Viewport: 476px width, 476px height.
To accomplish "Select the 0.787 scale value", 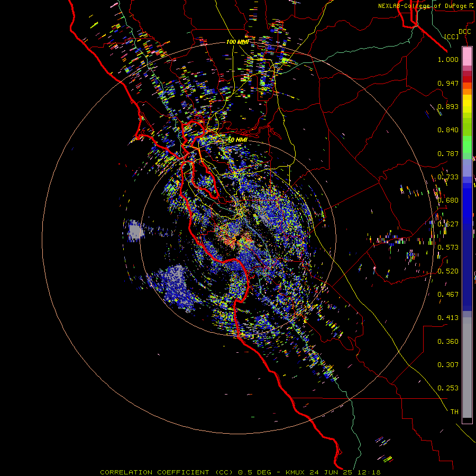I will pyautogui.click(x=448, y=153).
